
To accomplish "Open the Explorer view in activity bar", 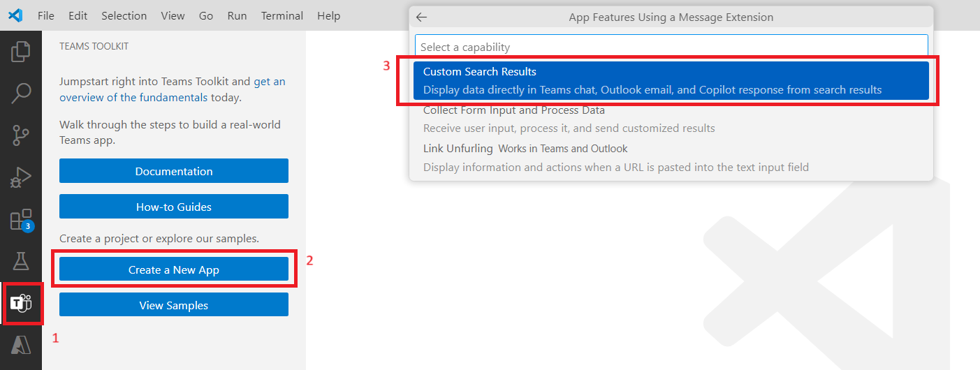I will (21, 52).
